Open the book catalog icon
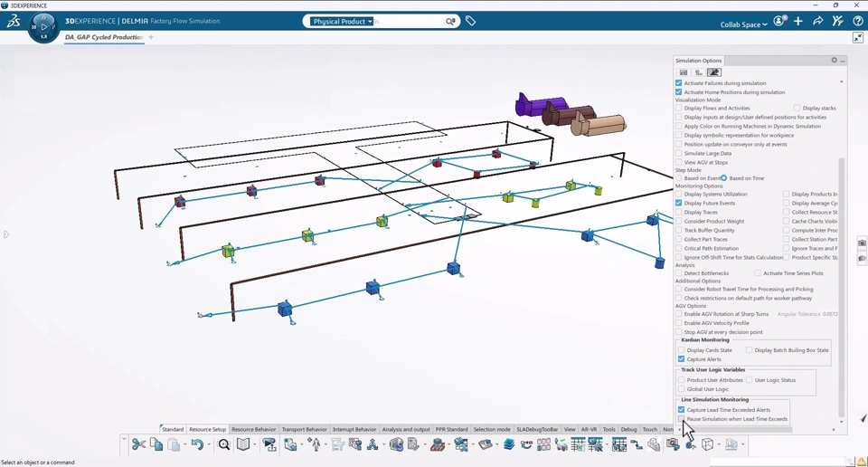The width and height of the screenshot is (868, 467). coord(243,444)
